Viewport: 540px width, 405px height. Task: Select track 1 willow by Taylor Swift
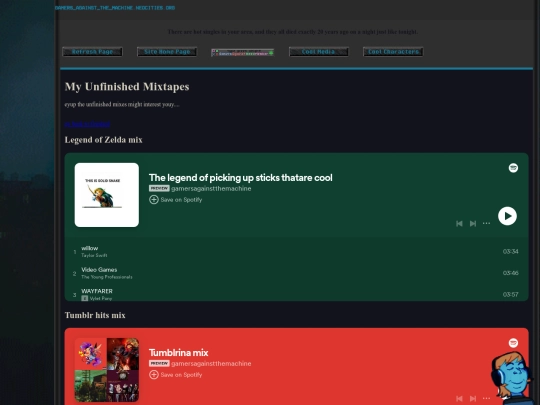(297, 251)
